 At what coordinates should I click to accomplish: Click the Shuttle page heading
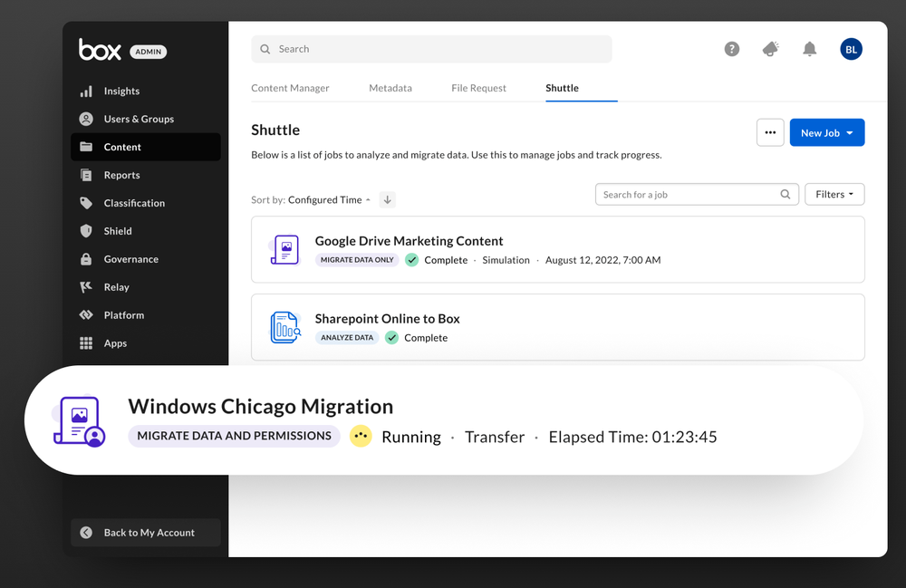(x=275, y=130)
